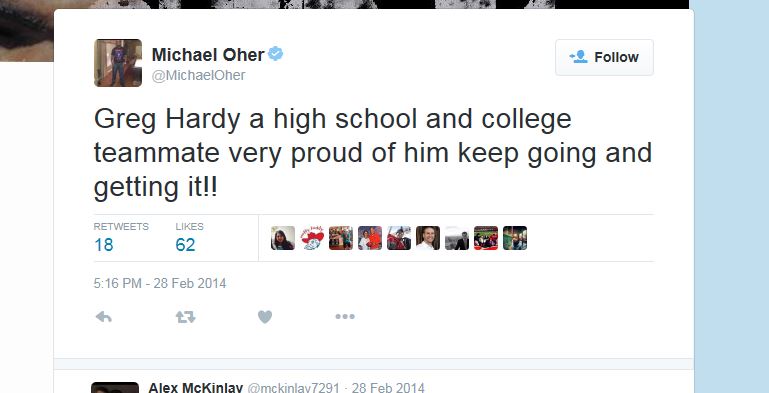
Task: Open the first liker's avatar
Action: 283,238
